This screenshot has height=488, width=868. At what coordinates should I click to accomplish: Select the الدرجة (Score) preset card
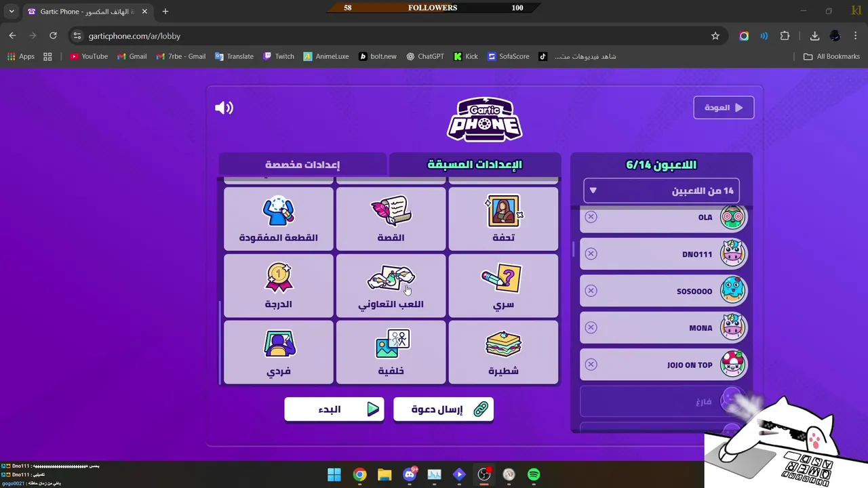tap(278, 285)
